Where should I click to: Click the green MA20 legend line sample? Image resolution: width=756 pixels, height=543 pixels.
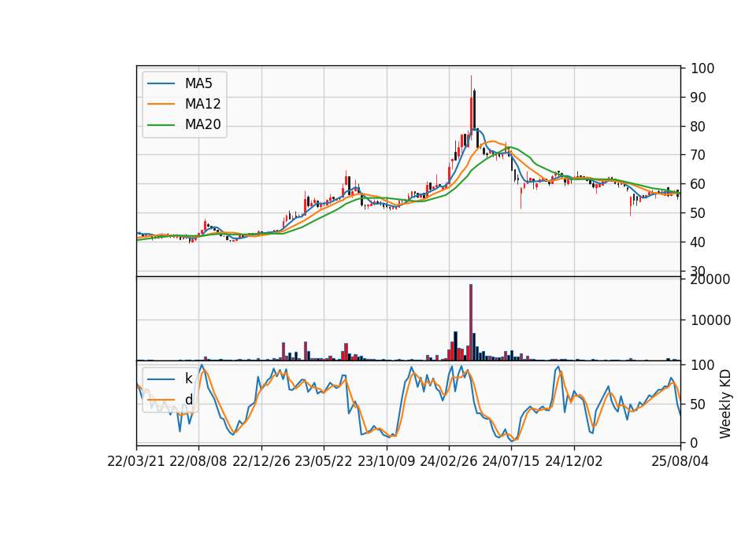(161, 125)
